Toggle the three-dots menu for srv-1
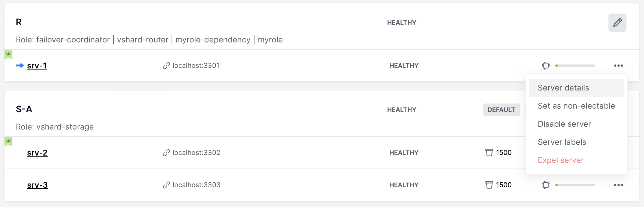This screenshot has width=644, height=207. click(x=618, y=66)
